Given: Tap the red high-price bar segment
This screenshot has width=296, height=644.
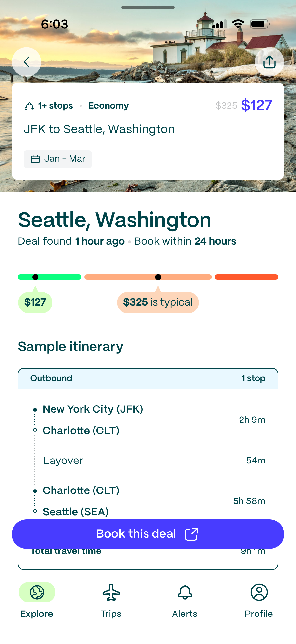Looking at the screenshot, I should click(x=246, y=277).
